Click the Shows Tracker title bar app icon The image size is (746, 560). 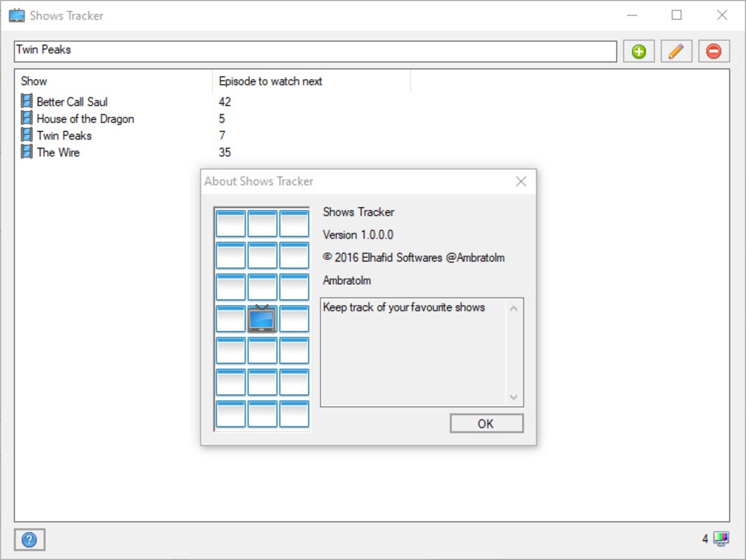(17, 15)
